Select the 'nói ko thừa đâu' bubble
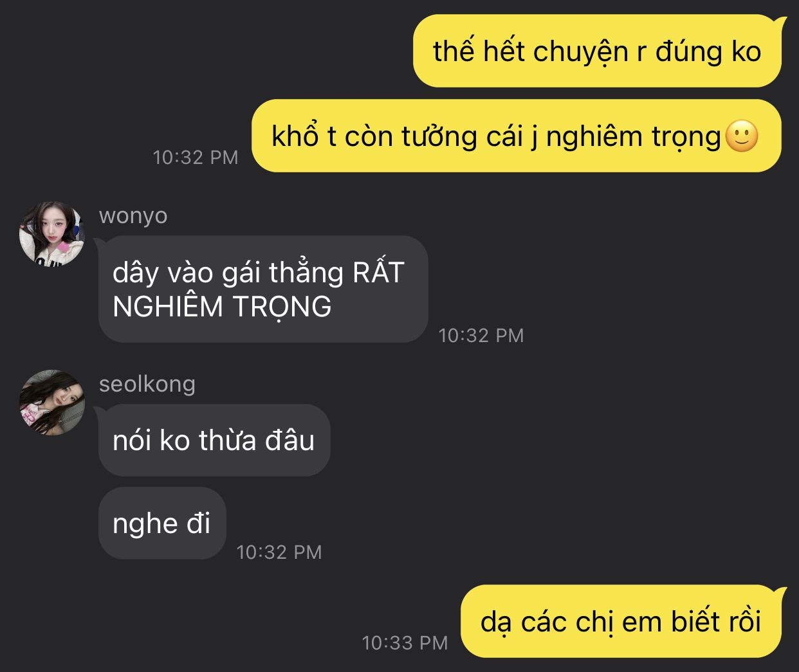The image size is (799, 672). tap(214, 440)
